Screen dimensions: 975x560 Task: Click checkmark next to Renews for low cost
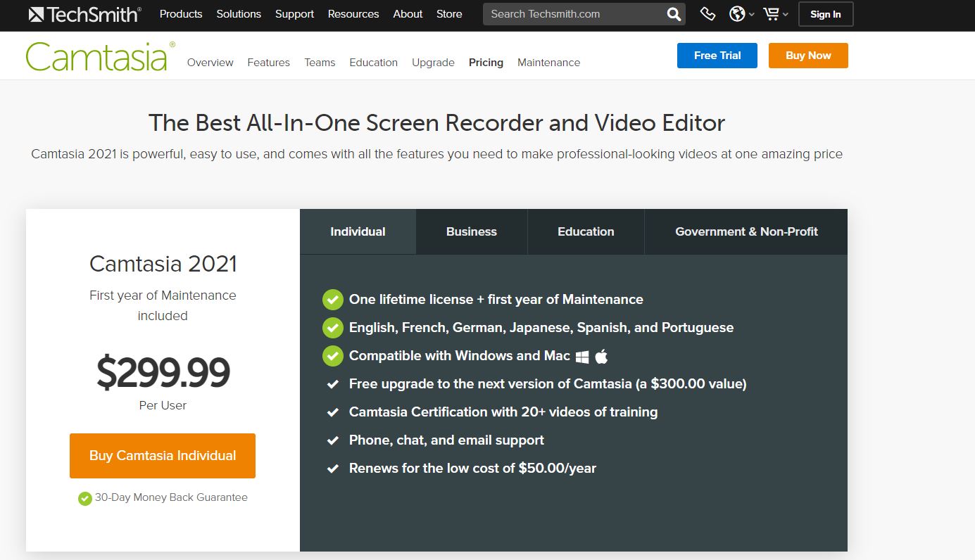pos(333,469)
